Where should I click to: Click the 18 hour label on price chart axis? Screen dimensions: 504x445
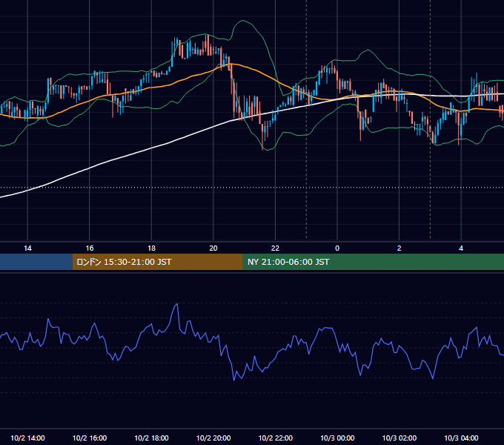151,248
